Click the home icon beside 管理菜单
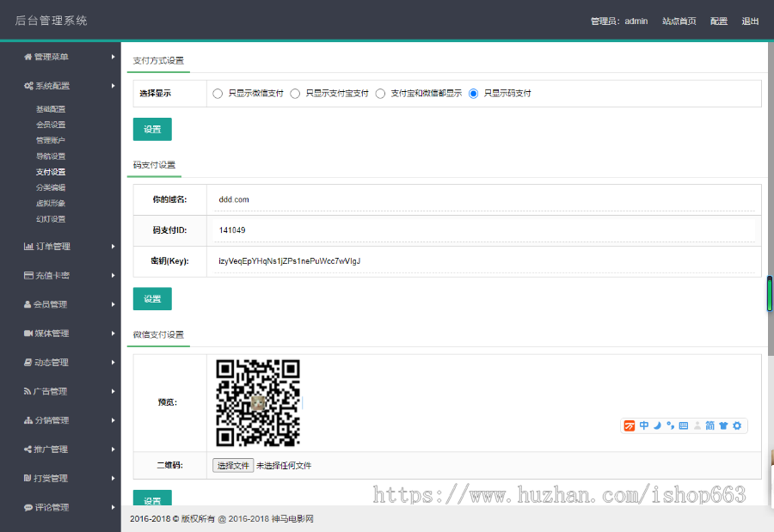Screen dimensions: 774x532 pyautogui.click(x=28, y=57)
